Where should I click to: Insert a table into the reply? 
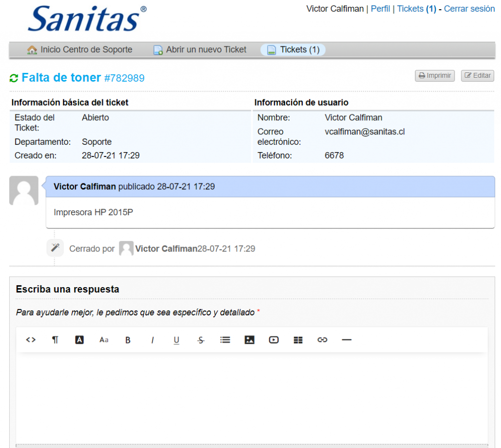click(x=298, y=340)
